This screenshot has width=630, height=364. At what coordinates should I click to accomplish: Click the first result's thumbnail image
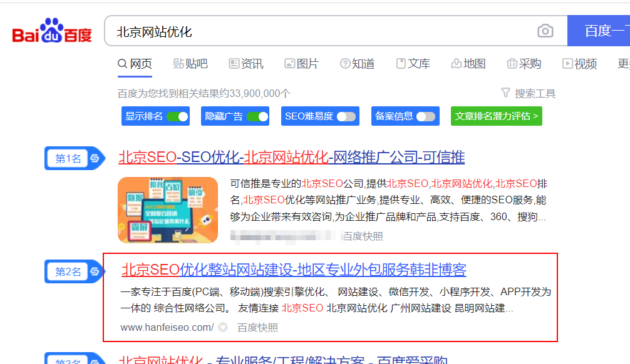(168, 210)
